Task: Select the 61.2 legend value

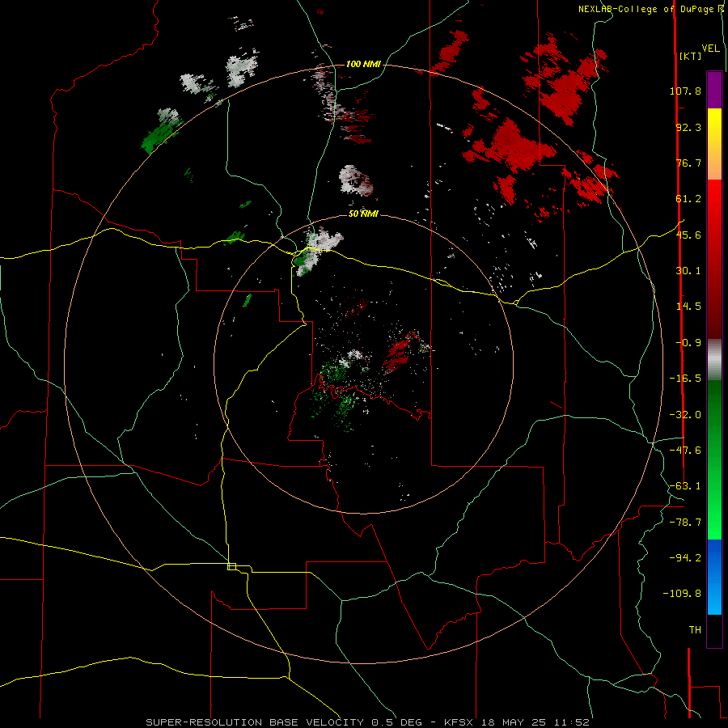Action: click(x=688, y=199)
